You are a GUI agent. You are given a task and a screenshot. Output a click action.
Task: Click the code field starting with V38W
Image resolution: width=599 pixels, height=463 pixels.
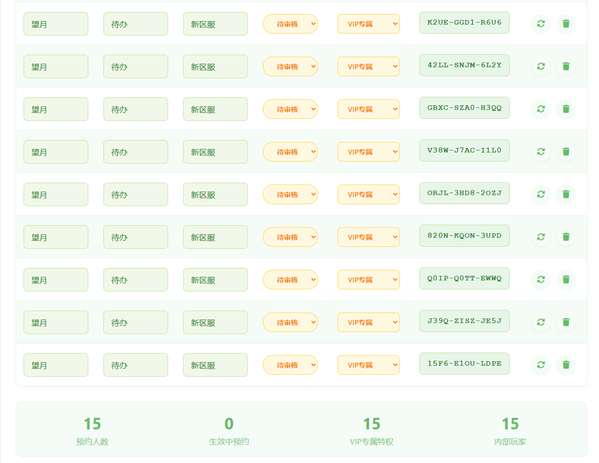click(464, 151)
